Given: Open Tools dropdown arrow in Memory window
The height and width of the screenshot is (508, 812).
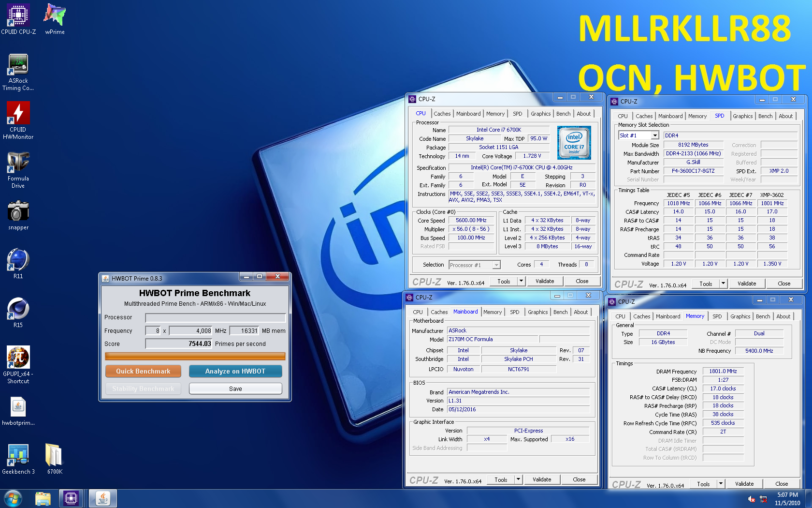Looking at the screenshot, I should pos(720,484).
